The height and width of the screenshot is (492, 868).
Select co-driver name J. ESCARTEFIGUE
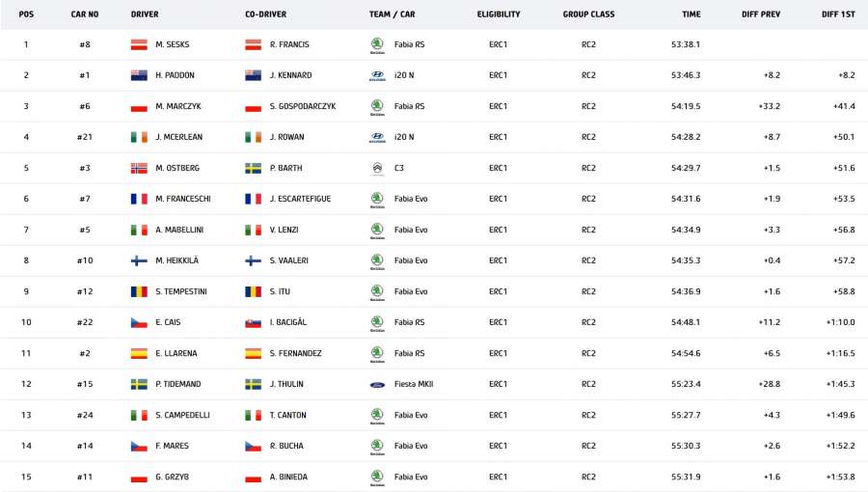300,199
